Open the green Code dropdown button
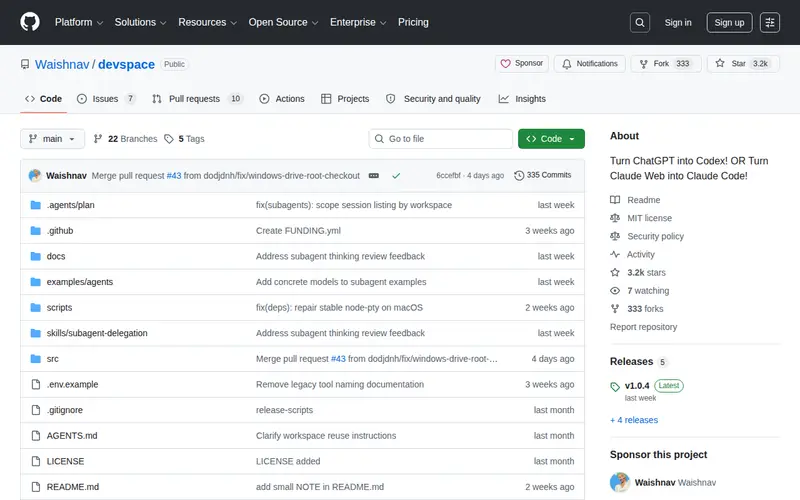Viewport: 800px width, 500px height. coord(551,139)
